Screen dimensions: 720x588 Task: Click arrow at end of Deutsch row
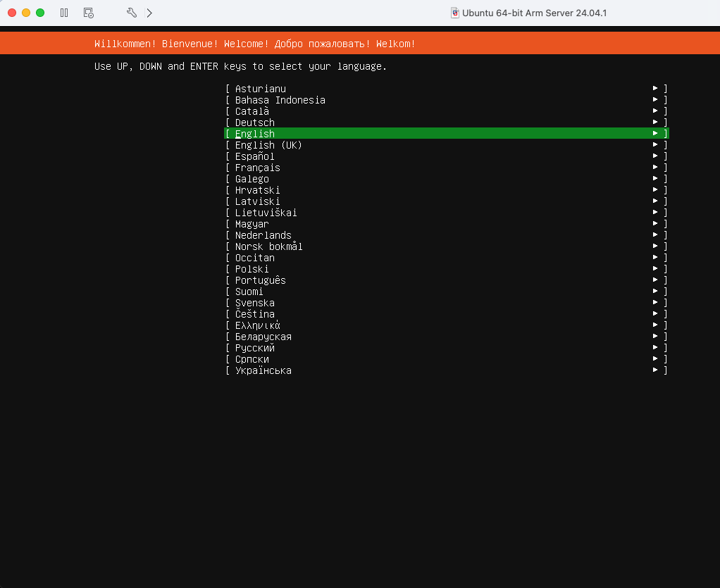click(655, 122)
